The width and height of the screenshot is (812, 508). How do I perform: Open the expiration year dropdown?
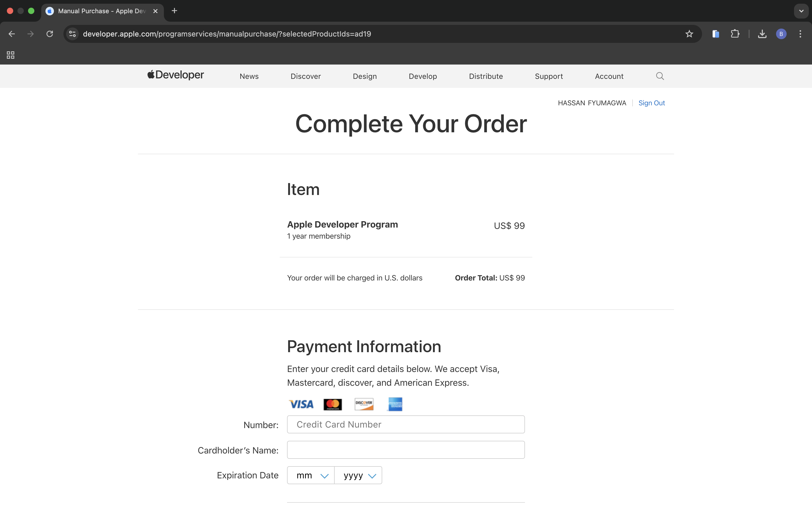358,475
